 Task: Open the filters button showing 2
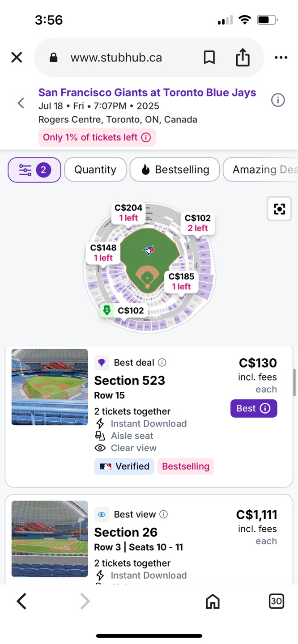click(34, 170)
